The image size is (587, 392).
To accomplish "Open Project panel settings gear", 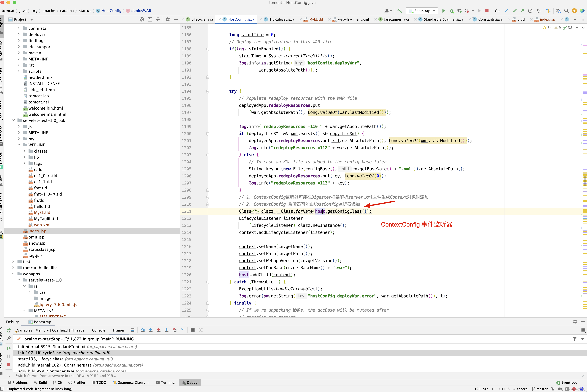I will click(168, 19).
